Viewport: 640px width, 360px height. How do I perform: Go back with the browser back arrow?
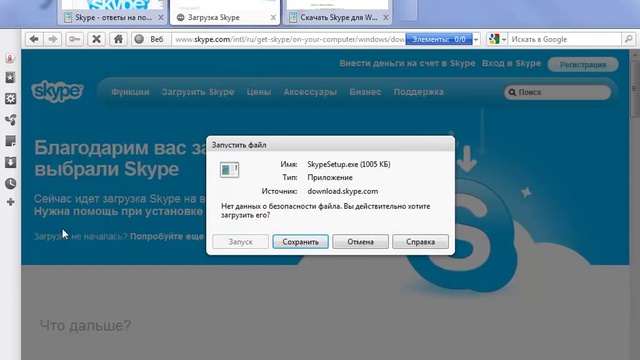[x=34, y=39]
